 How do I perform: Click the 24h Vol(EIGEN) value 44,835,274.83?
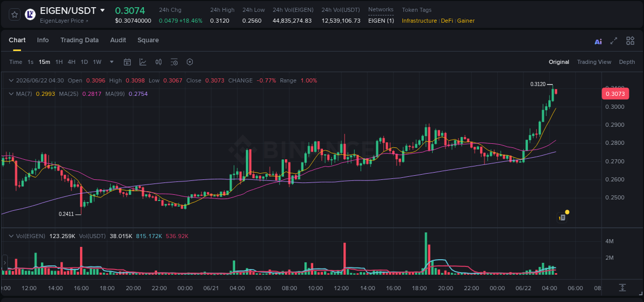[x=292, y=21]
